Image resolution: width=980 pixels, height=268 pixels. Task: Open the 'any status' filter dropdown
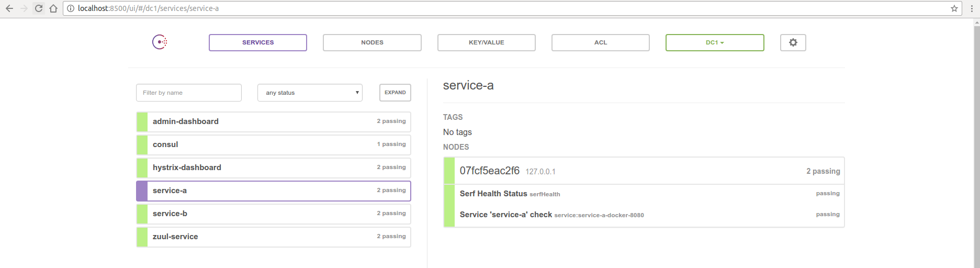(x=310, y=93)
